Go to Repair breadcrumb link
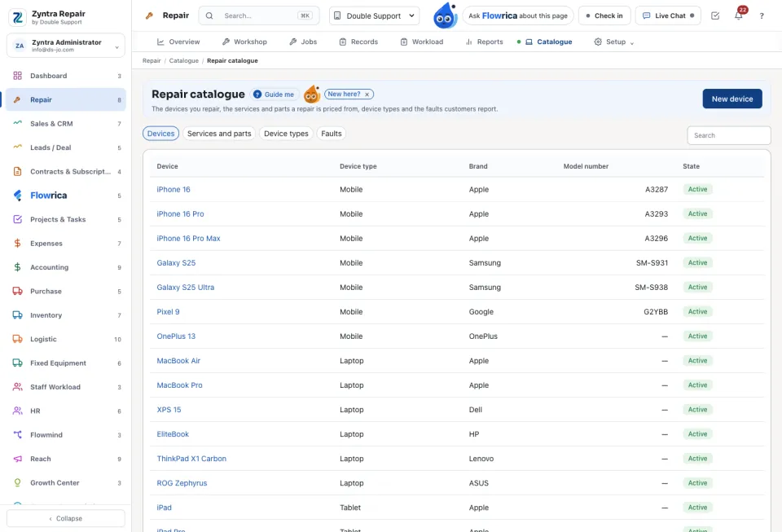 [x=152, y=61]
